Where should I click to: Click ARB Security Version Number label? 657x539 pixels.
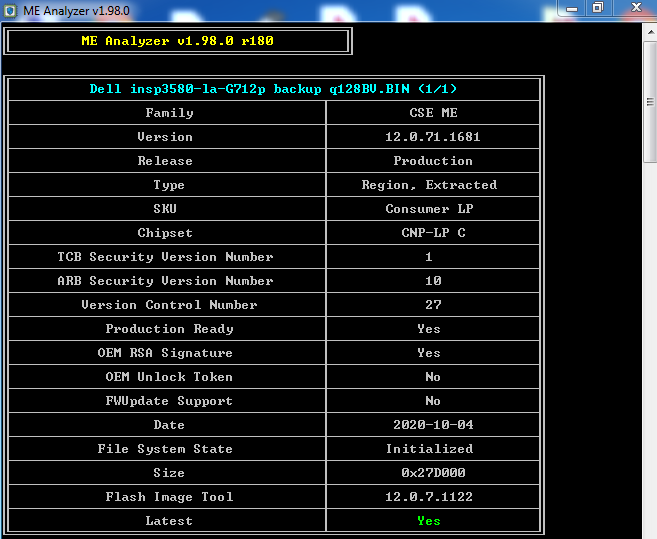165,281
